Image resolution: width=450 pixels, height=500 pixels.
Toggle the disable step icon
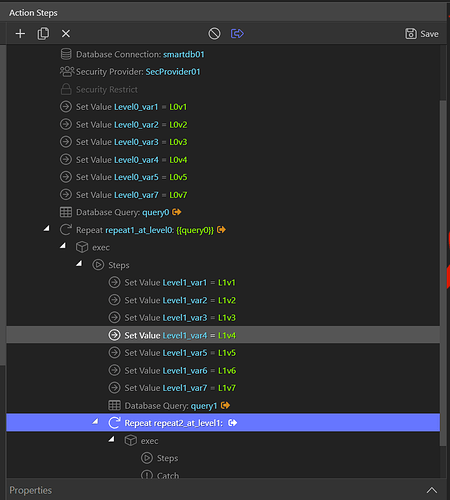click(x=214, y=34)
